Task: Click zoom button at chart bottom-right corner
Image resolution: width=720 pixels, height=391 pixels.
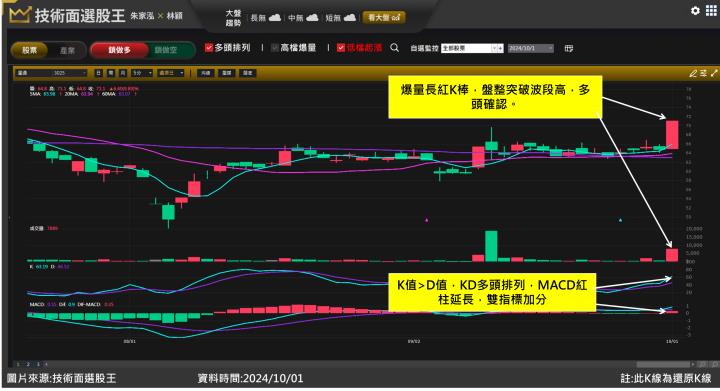Action: tap(714, 364)
